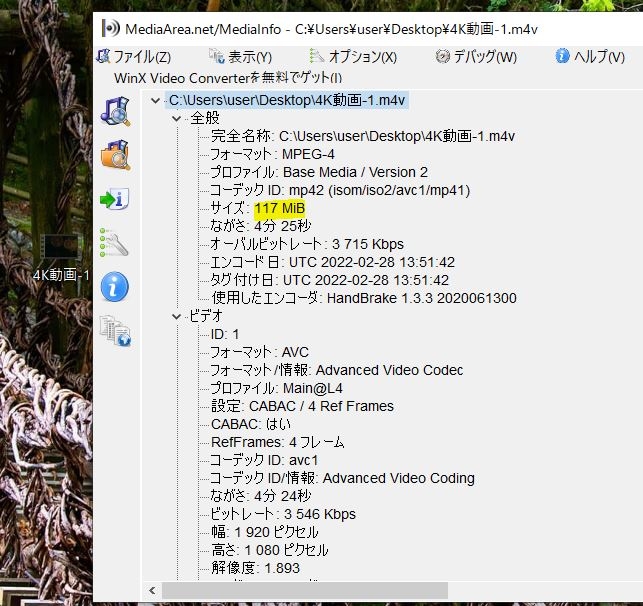Open the 表示(Y) menu

coord(240,57)
